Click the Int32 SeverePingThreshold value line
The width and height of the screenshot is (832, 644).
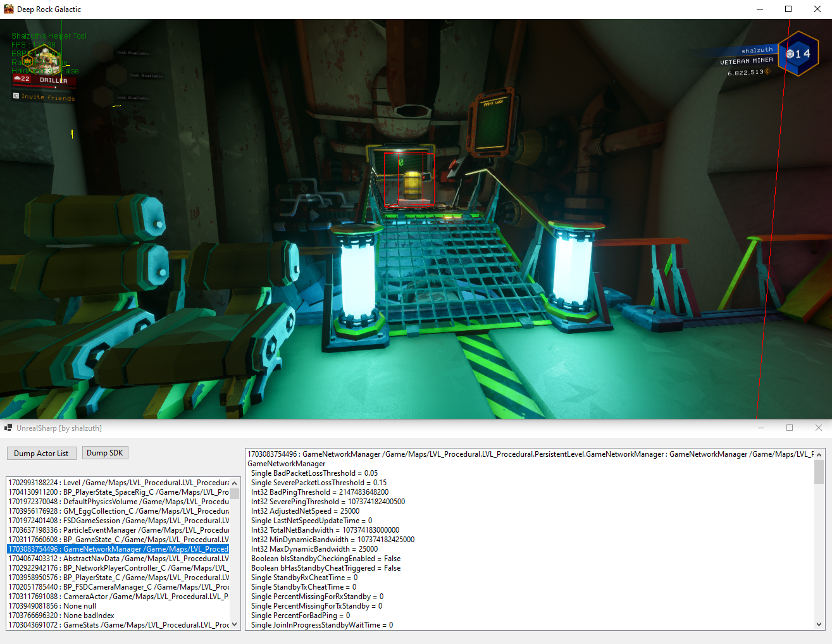click(328, 502)
